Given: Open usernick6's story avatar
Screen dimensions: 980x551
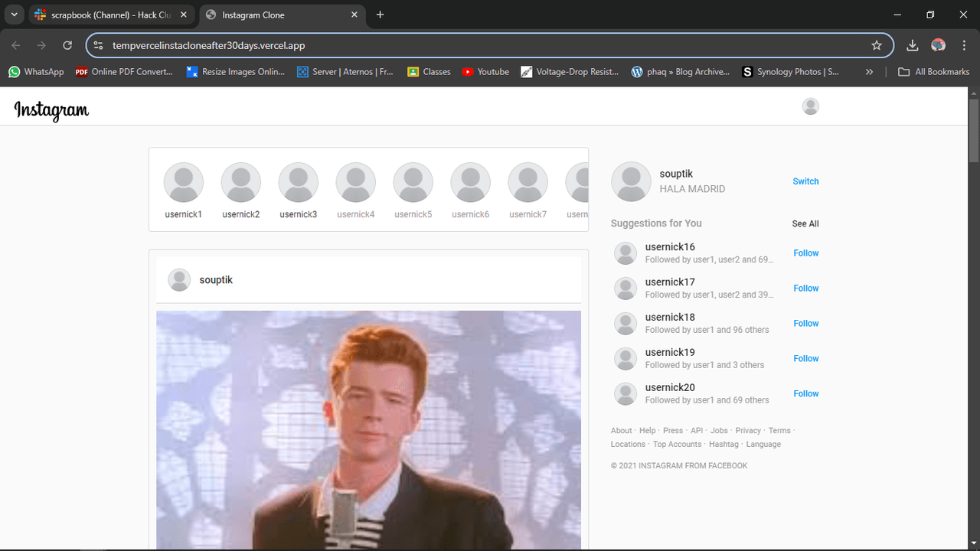Looking at the screenshot, I should 470,182.
